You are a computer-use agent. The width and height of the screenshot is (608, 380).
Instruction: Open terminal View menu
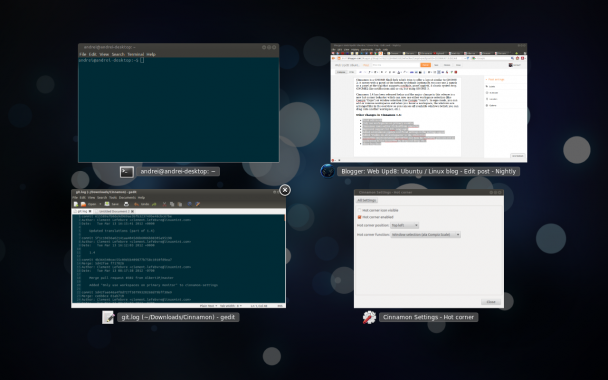point(104,54)
